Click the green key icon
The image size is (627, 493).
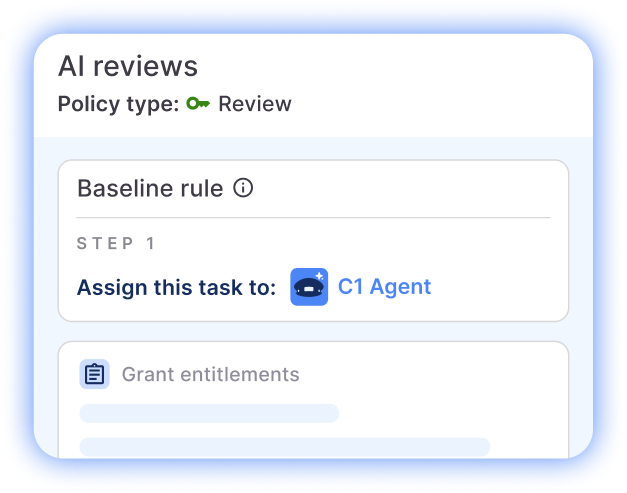[x=197, y=104]
